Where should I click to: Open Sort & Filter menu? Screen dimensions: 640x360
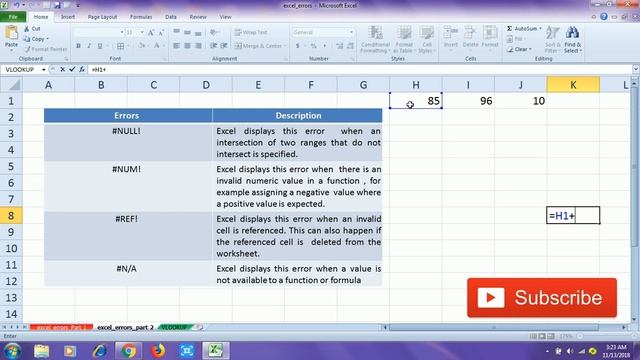(552, 39)
